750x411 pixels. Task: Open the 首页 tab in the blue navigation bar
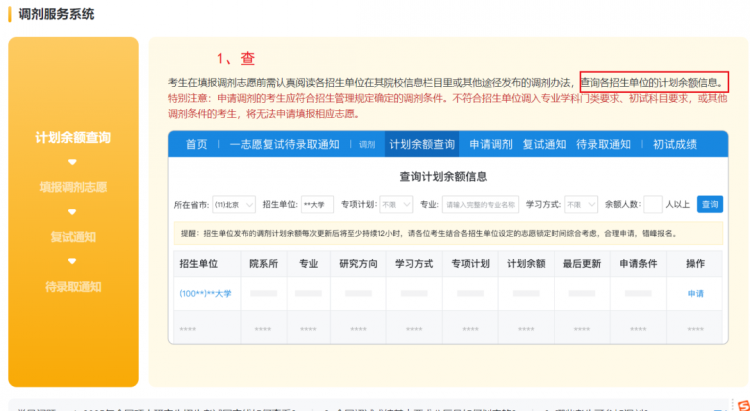pyautogui.click(x=197, y=144)
